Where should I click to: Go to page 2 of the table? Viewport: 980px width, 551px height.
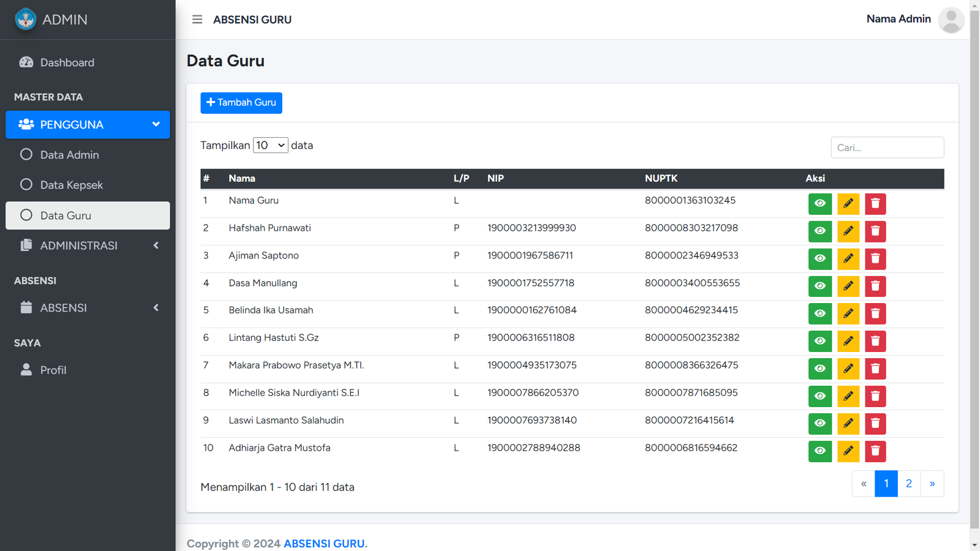(908, 484)
